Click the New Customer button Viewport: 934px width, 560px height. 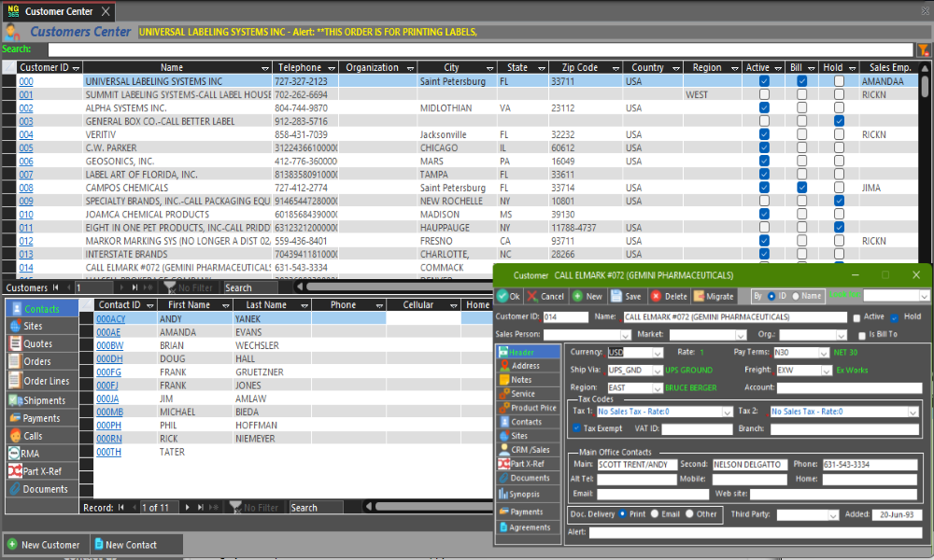point(43,544)
